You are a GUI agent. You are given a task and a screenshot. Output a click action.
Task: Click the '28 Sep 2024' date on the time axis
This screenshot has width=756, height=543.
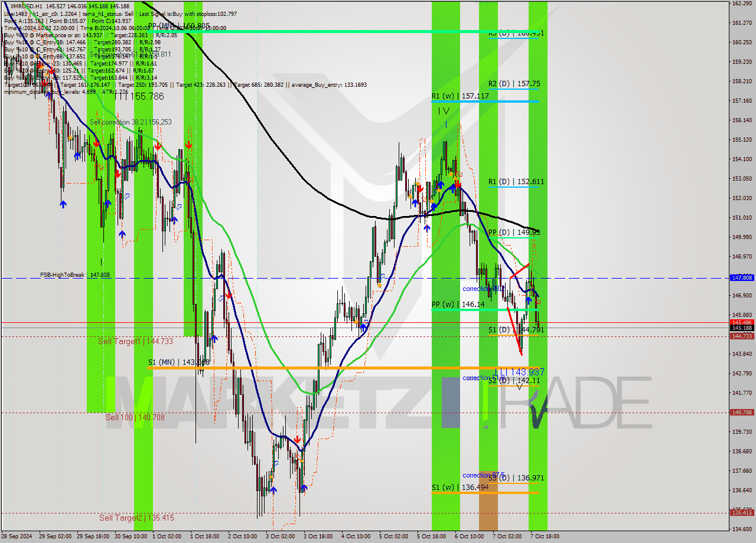click(x=17, y=537)
